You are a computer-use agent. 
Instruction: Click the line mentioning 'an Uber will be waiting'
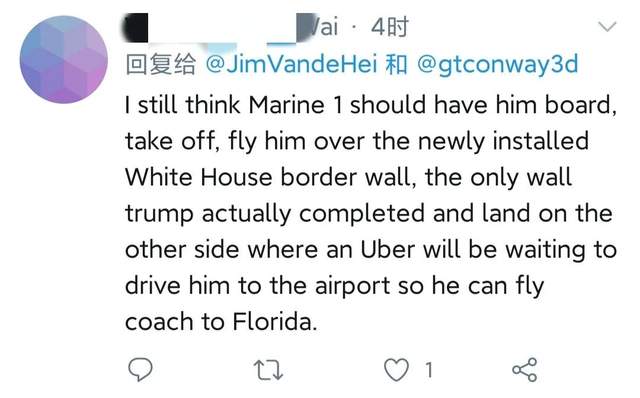[x=371, y=249]
